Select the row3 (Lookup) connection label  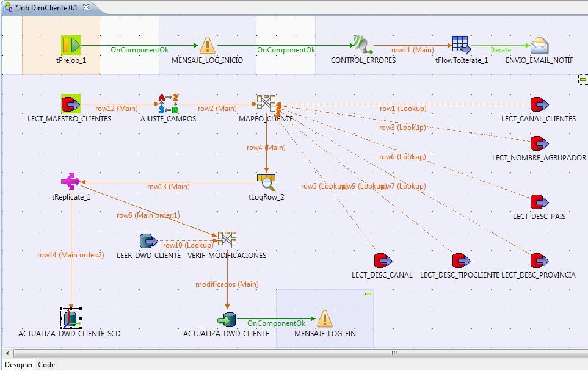402,128
